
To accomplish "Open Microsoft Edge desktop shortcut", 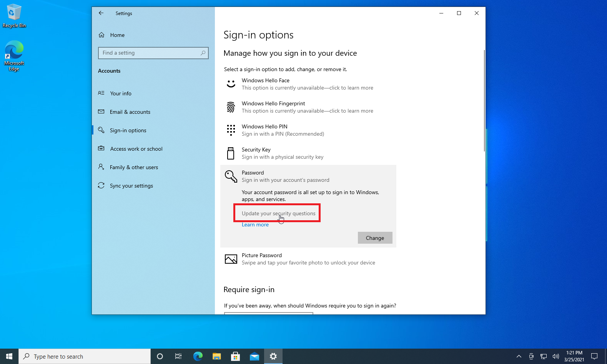I will point(14,56).
